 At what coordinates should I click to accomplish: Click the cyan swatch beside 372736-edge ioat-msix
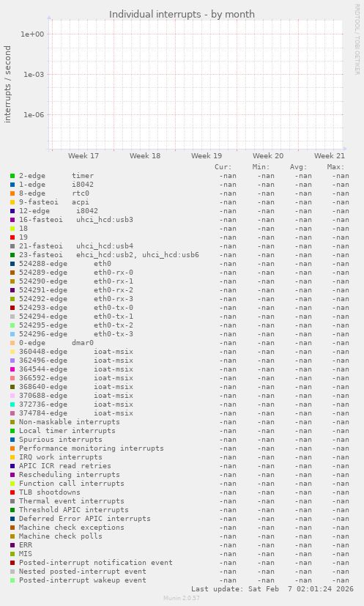point(12,404)
